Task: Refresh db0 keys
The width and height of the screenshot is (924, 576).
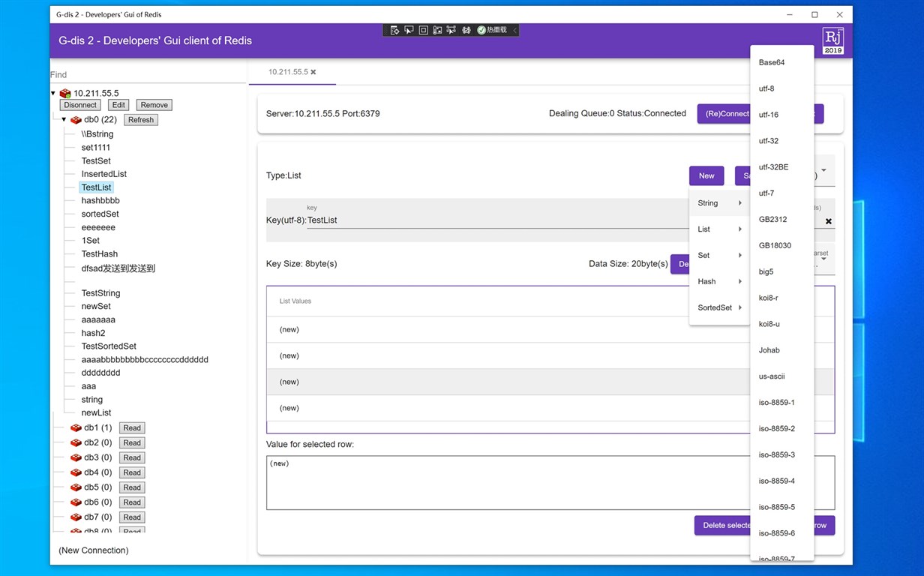Action: coord(141,120)
